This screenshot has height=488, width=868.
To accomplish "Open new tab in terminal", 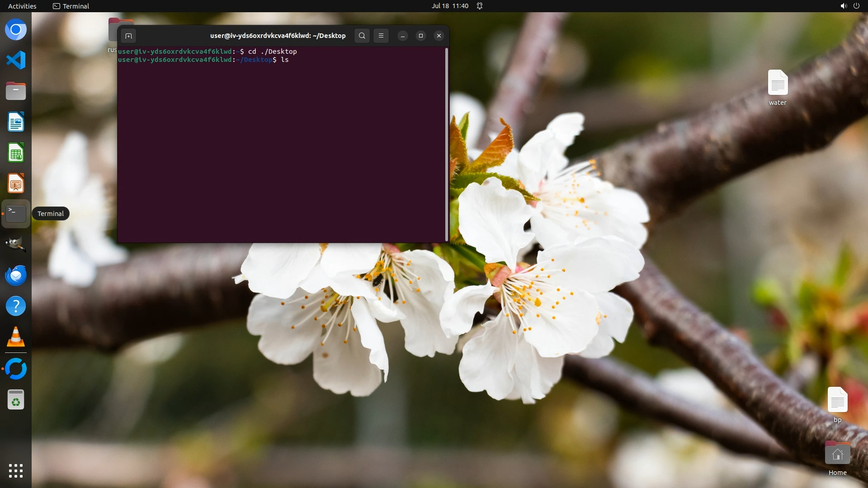I will tap(128, 36).
